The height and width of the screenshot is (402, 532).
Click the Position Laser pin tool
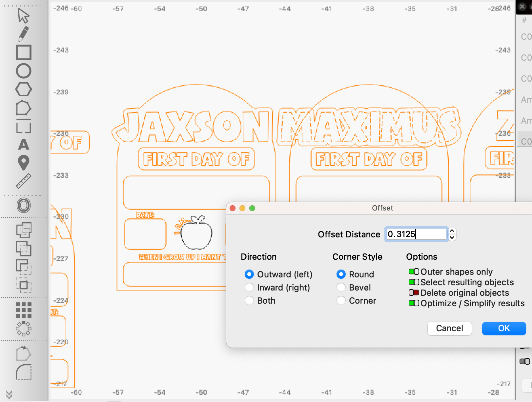[23, 163]
